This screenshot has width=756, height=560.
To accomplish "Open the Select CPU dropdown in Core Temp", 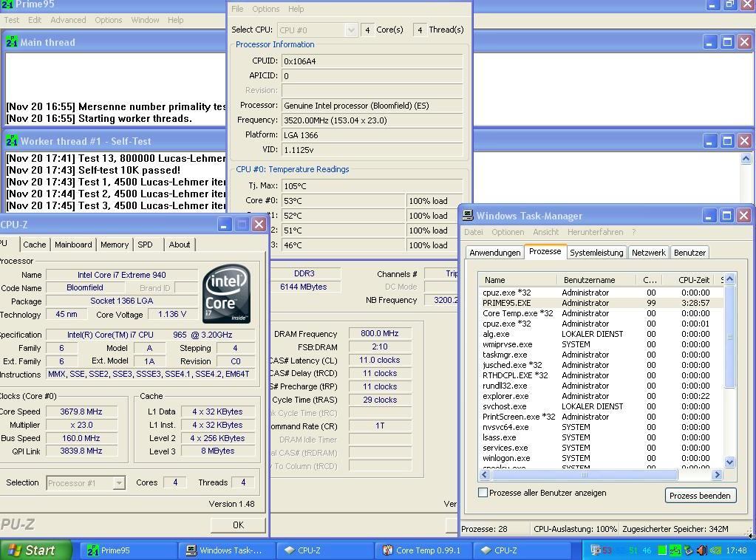I will click(351, 30).
